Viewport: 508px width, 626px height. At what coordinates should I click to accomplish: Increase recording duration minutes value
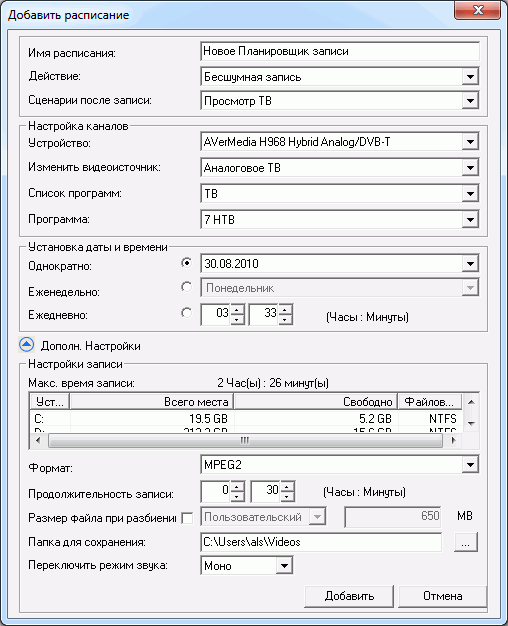287,487
